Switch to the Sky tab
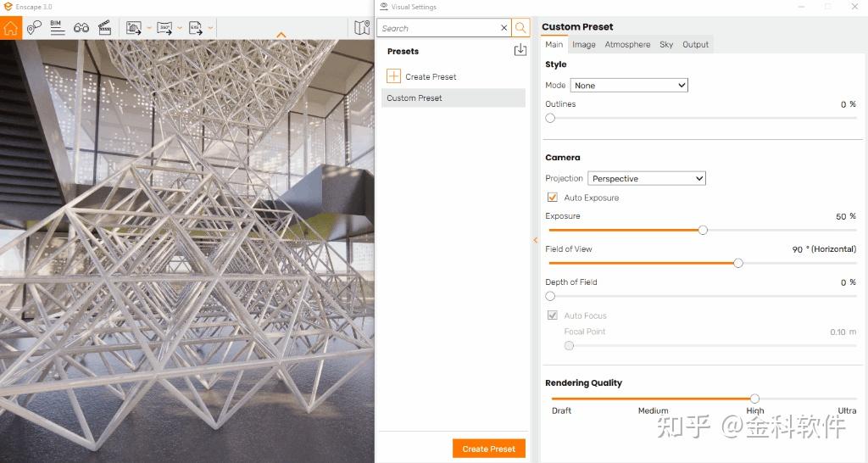The height and width of the screenshot is (463, 868). (x=666, y=44)
